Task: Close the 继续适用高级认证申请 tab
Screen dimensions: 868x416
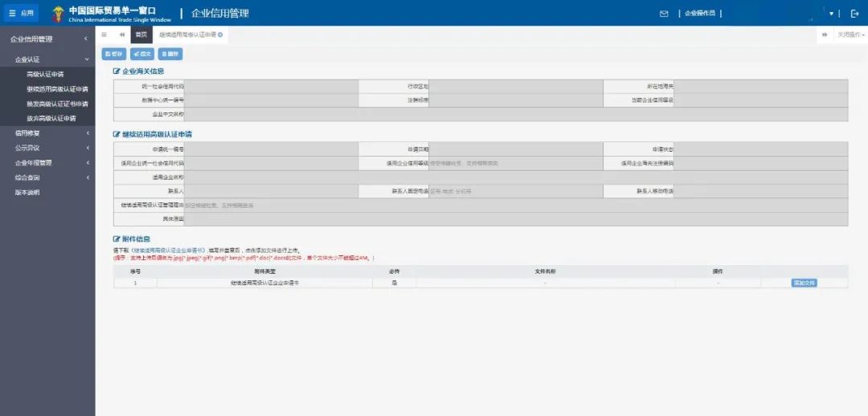Action: (220, 35)
